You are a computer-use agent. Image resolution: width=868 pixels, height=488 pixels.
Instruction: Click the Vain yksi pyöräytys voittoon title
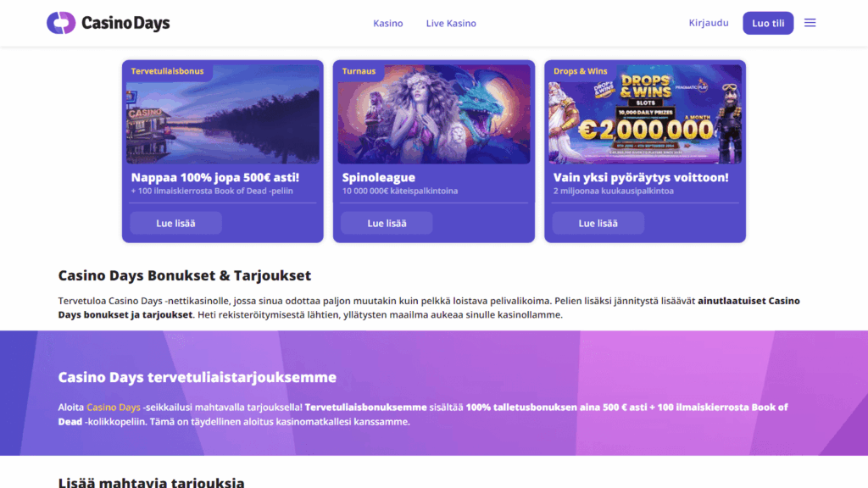641,178
